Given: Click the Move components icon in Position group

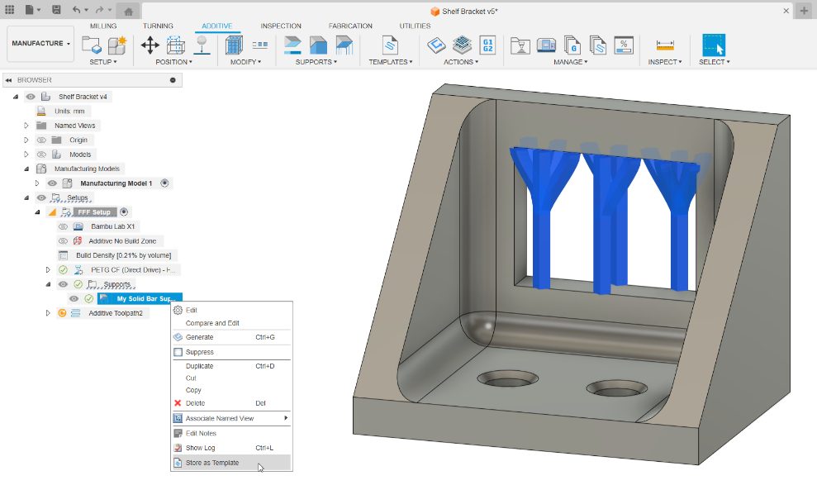Looking at the screenshot, I should pos(150,45).
